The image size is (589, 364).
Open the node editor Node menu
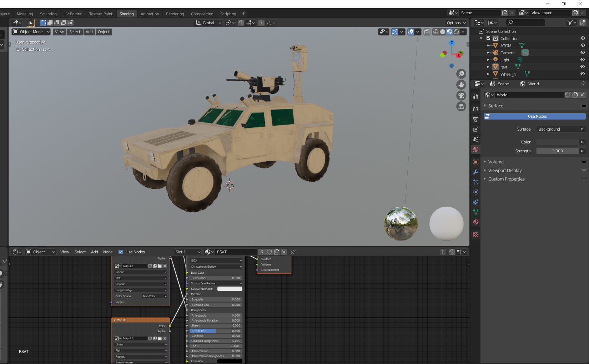tap(108, 252)
